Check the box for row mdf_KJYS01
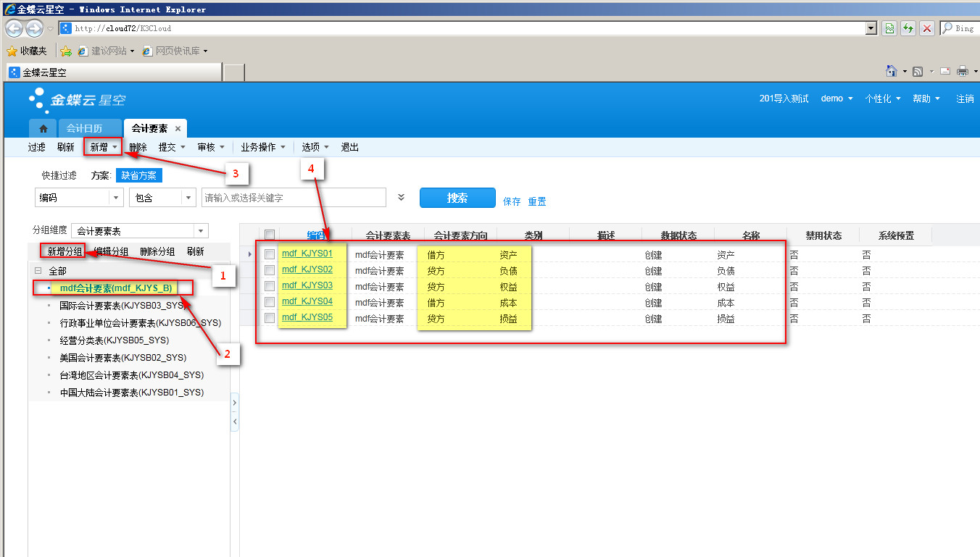Screen dimensions: 980x557 pos(270,254)
